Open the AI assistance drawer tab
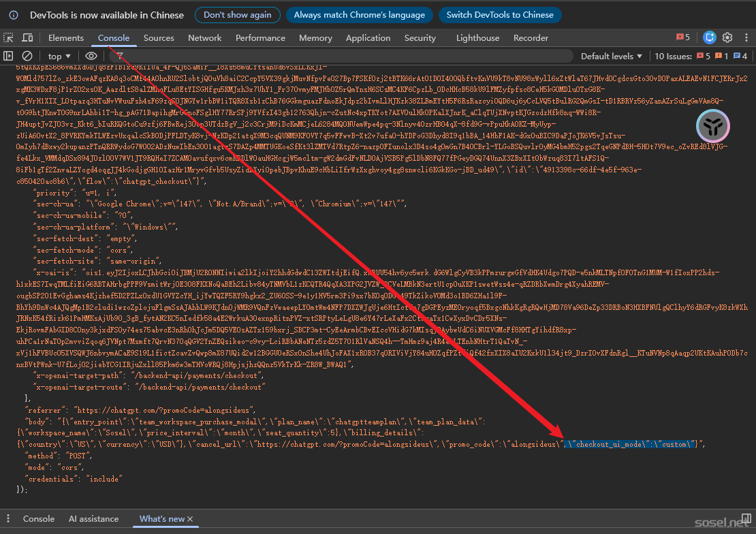This screenshot has height=534, width=756. click(93, 518)
